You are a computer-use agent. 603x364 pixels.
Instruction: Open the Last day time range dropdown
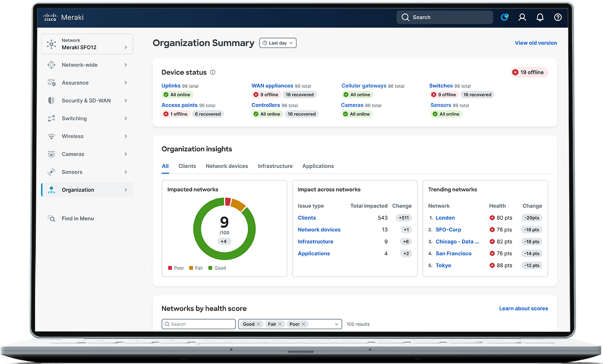(x=277, y=43)
